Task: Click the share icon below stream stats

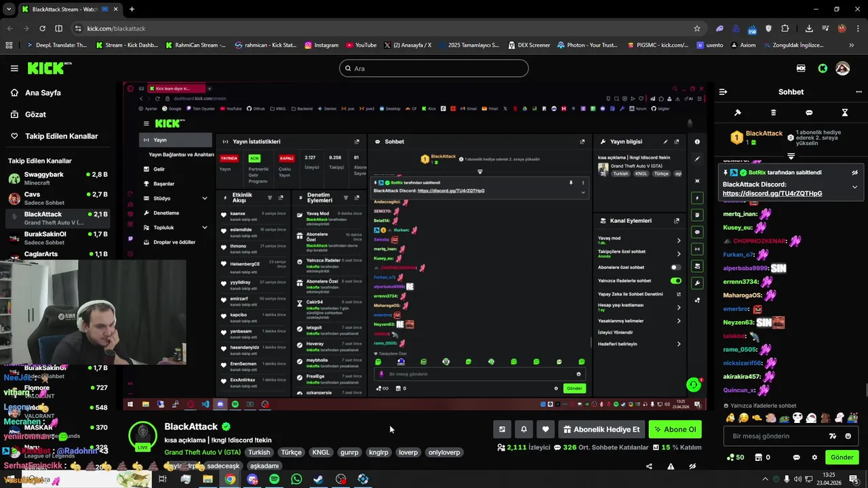Action: coord(649,466)
